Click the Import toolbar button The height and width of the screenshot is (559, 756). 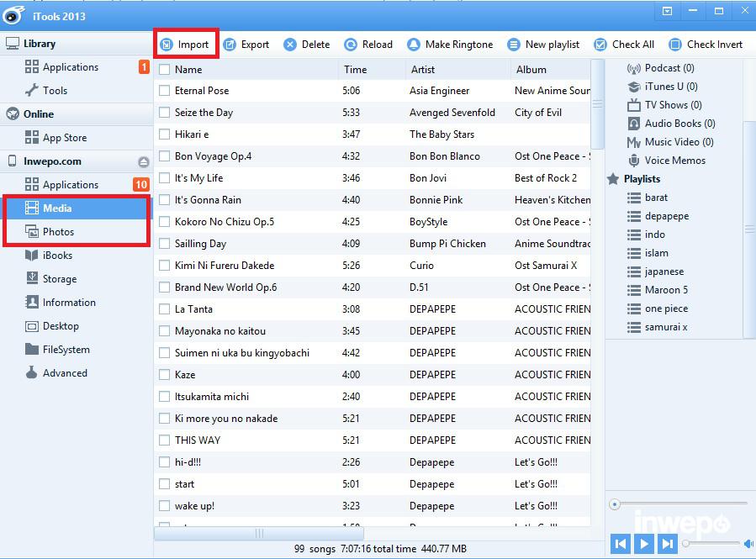[x=185, y=45]
